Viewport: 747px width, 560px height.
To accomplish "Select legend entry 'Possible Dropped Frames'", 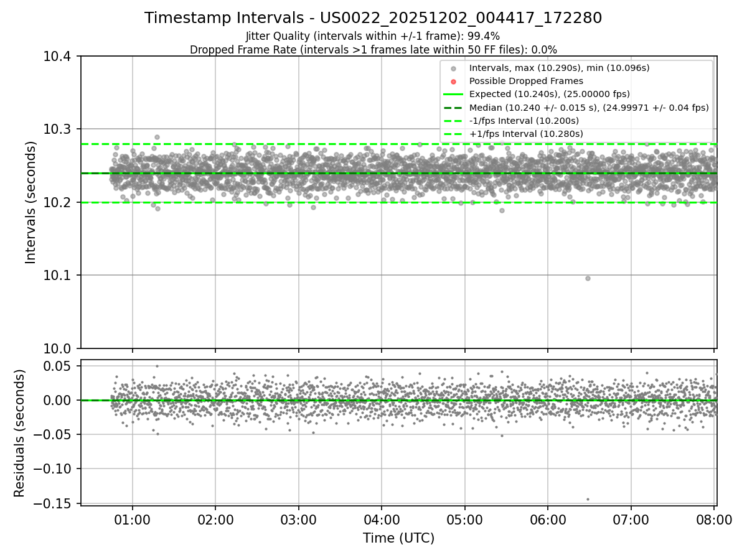I will [x=526, y=81].
